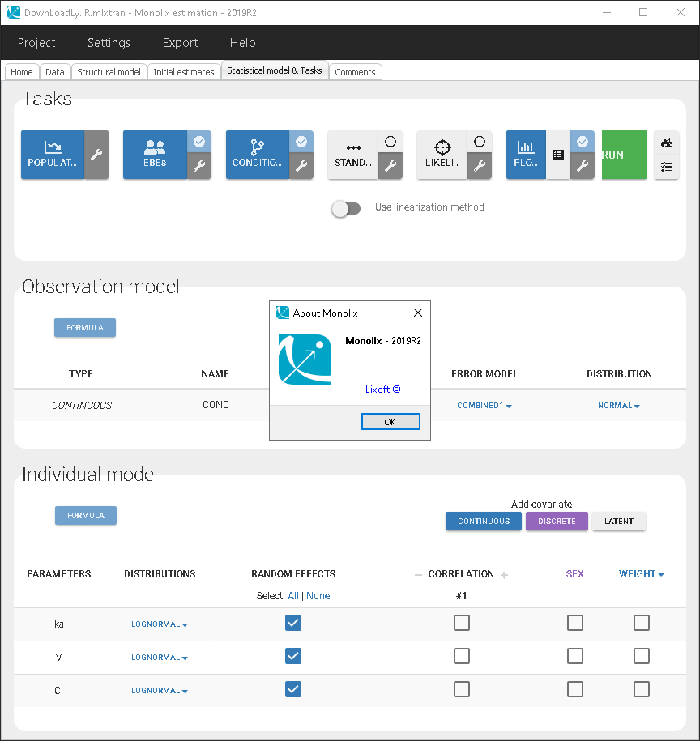Switch to the Data tab
The image size is (700, 741).
pos(55,72)
